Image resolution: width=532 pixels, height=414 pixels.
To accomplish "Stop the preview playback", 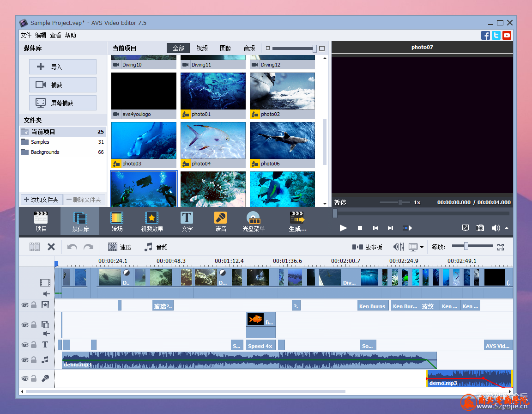I will 360,228.
